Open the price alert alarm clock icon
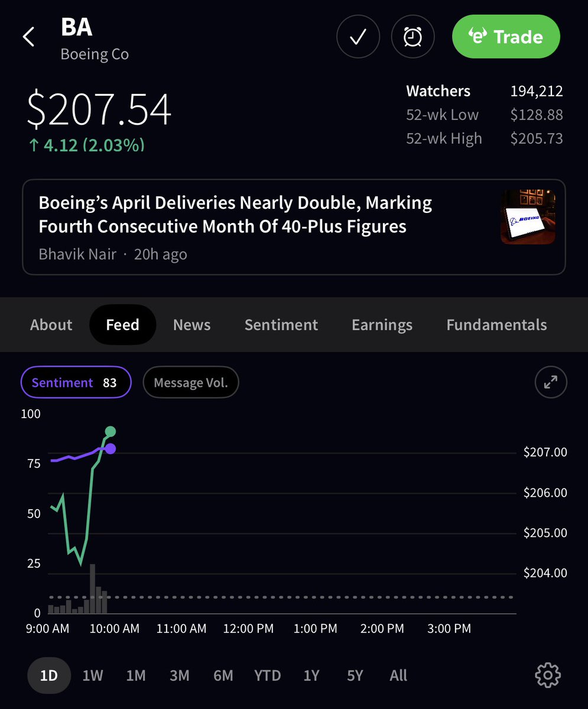The image size is (588, 709). [x=412, y=37]
